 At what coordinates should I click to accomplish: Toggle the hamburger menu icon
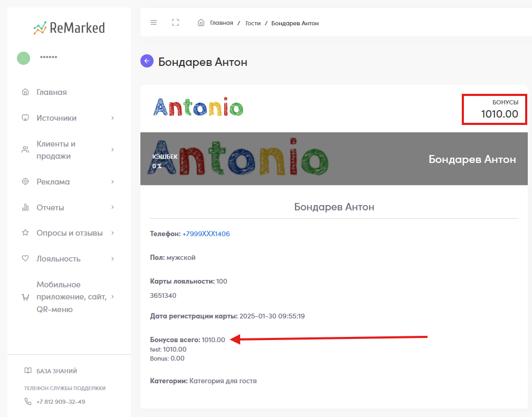[x=154, y=23]
